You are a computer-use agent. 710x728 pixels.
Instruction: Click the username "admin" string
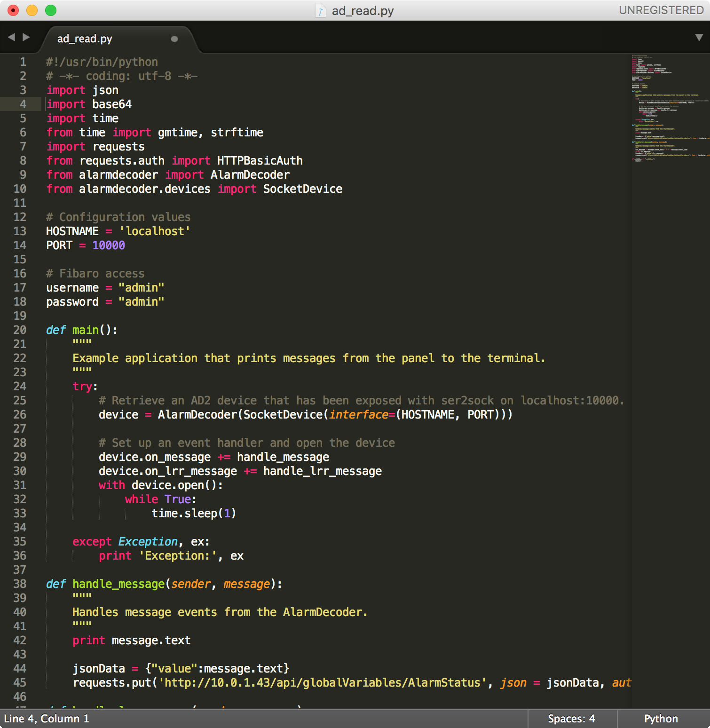(x=142, y=288)
